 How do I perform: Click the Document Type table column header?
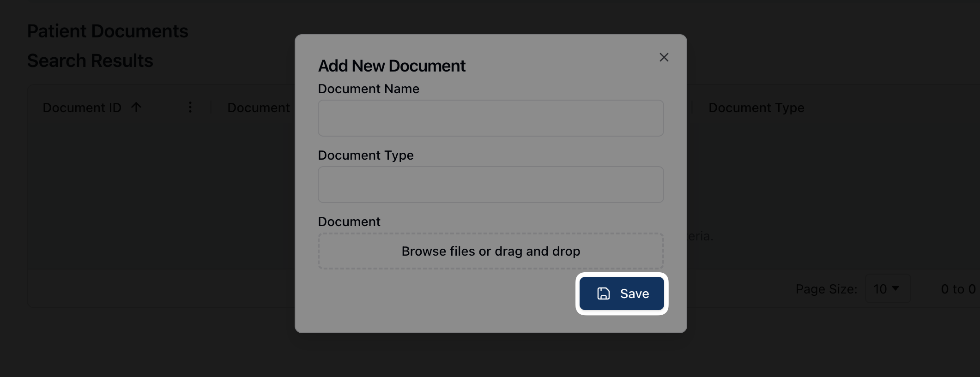756,108
